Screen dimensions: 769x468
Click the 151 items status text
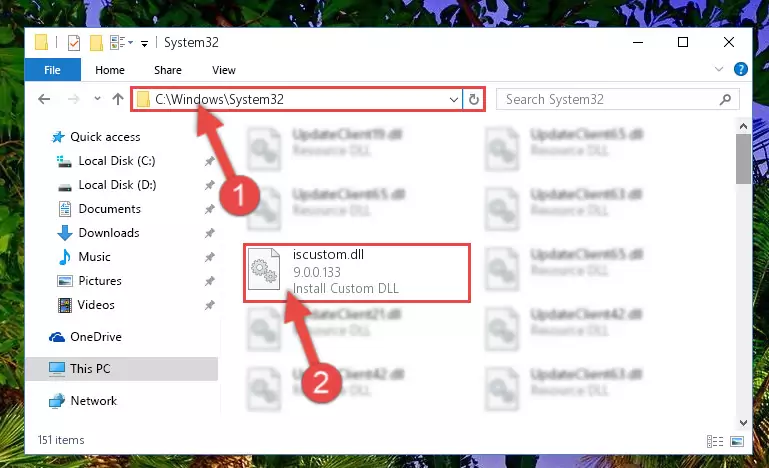pyautogui.click(x=61, y=440)
